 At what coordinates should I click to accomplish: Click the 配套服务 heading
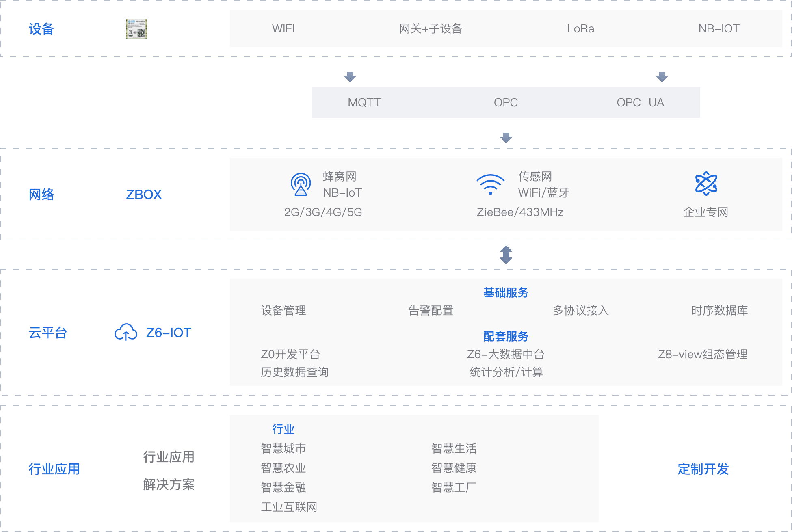[506, 336]
